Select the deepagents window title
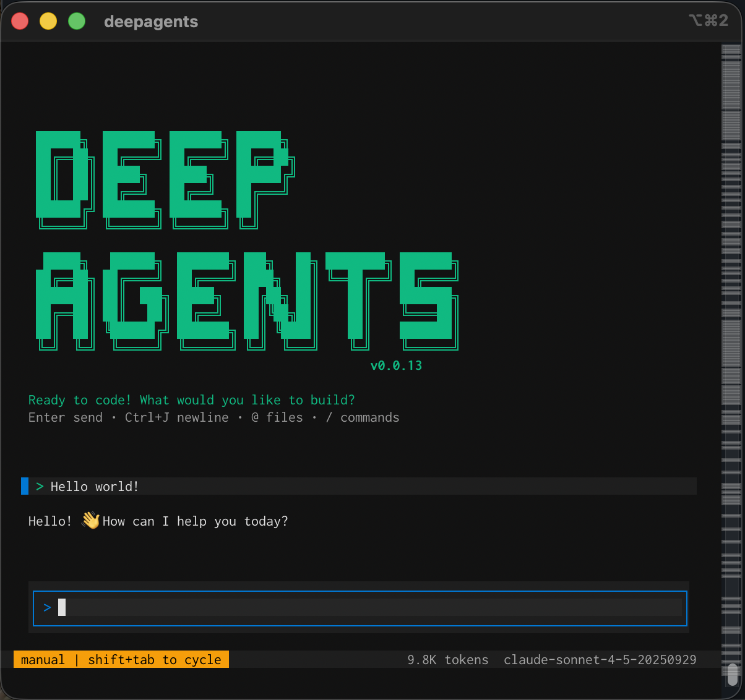Viewport: 745px width, 700px height. tap(151, 22)
